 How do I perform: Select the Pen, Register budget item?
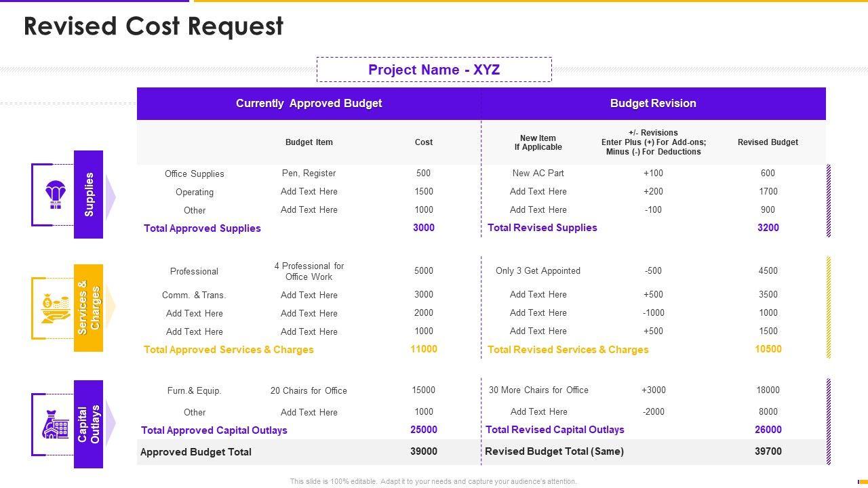point(309,174)
